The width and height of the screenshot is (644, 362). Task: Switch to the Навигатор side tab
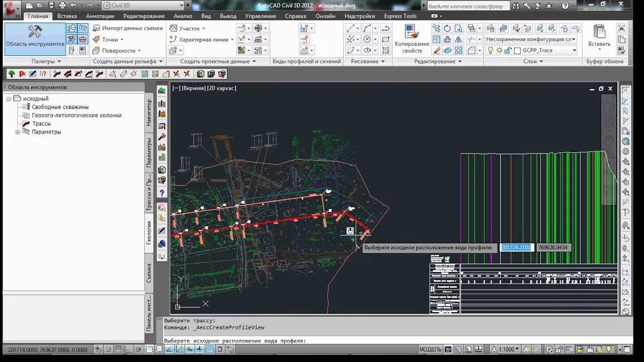149,112
